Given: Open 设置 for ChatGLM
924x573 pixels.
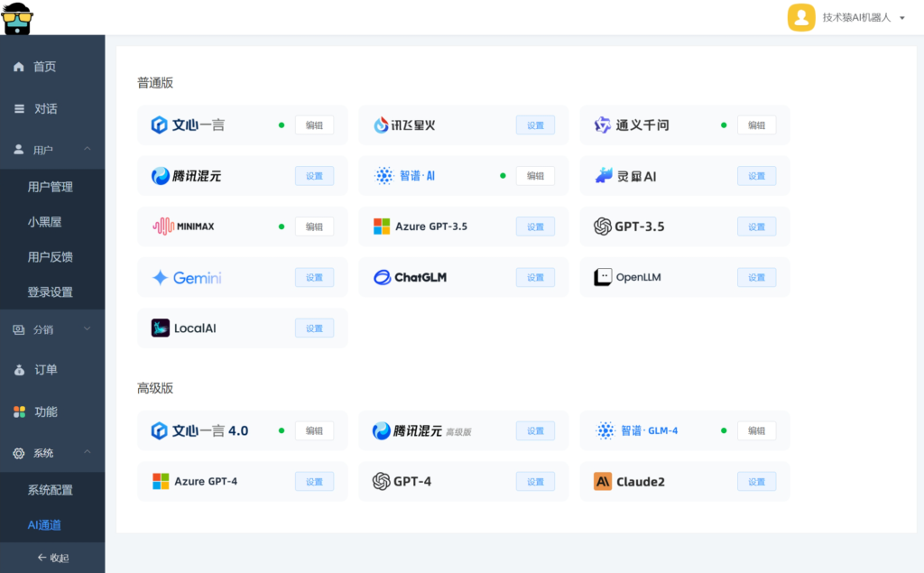Looking at the screenshot, I should [535, 277].
